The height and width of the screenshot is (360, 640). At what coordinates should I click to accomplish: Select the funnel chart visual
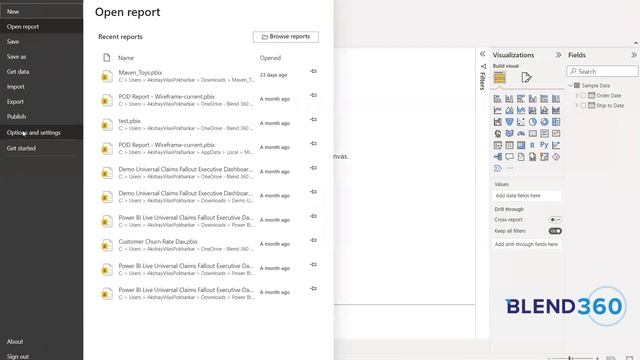pyautogui.click(x=509, y=122)
